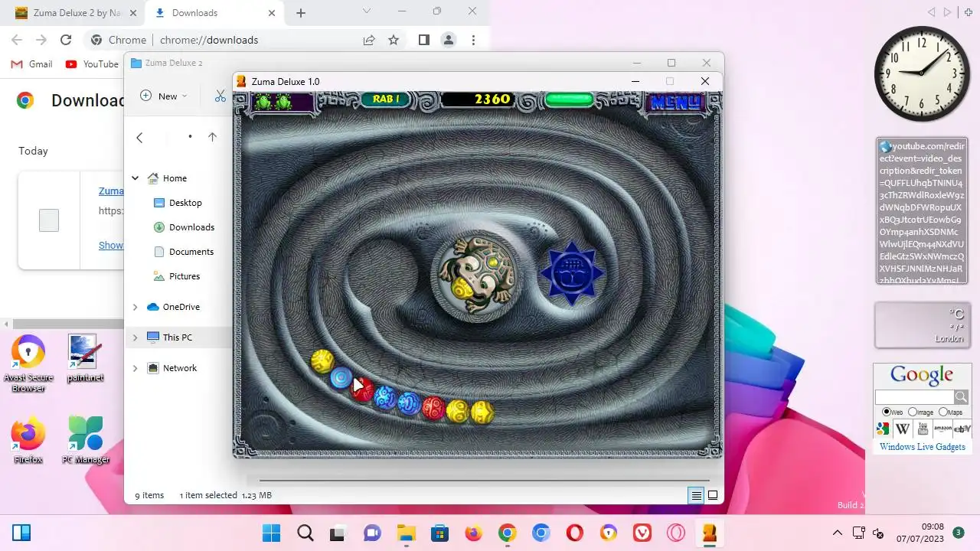Select Image radio button in Google gadget
This screenshot has height=551, width=980.
click(x=913, y=412)
